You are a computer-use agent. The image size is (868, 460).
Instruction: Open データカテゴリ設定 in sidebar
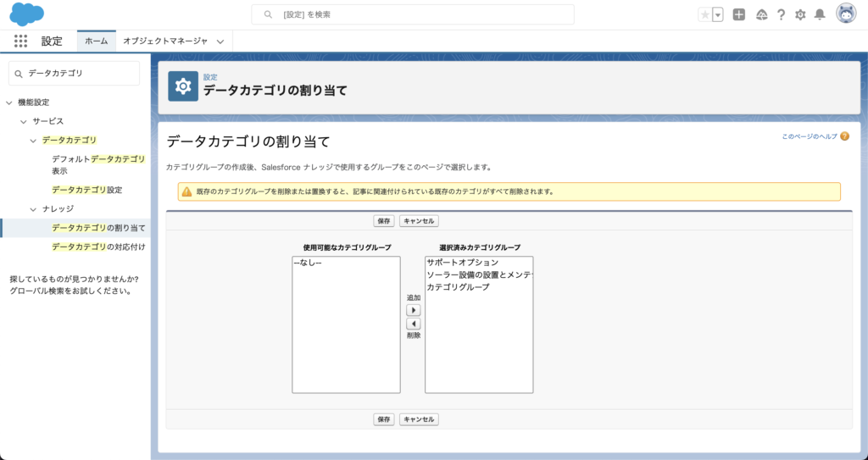pyautogui.click(x=87, y=190)
